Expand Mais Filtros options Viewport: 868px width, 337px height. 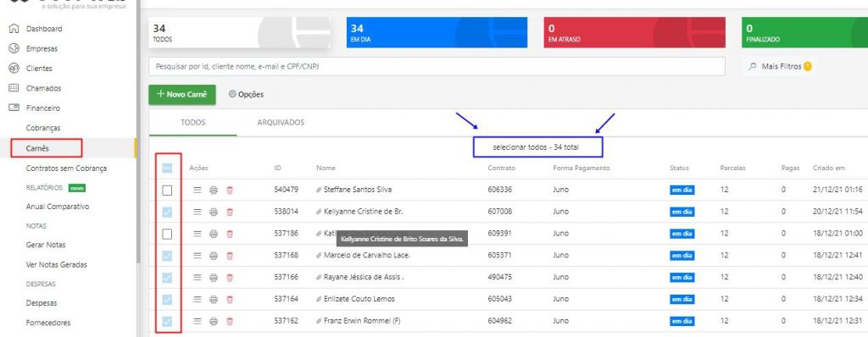780,66
